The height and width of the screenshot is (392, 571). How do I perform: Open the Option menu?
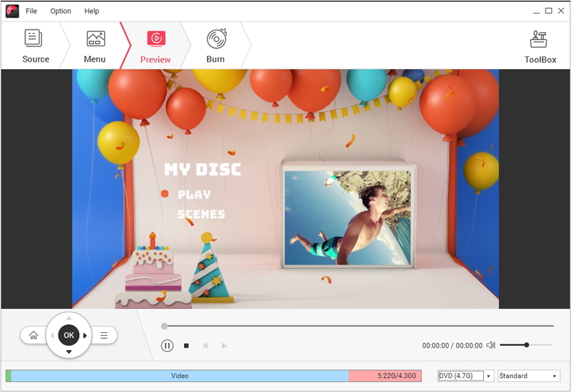(x=60, y=11)
